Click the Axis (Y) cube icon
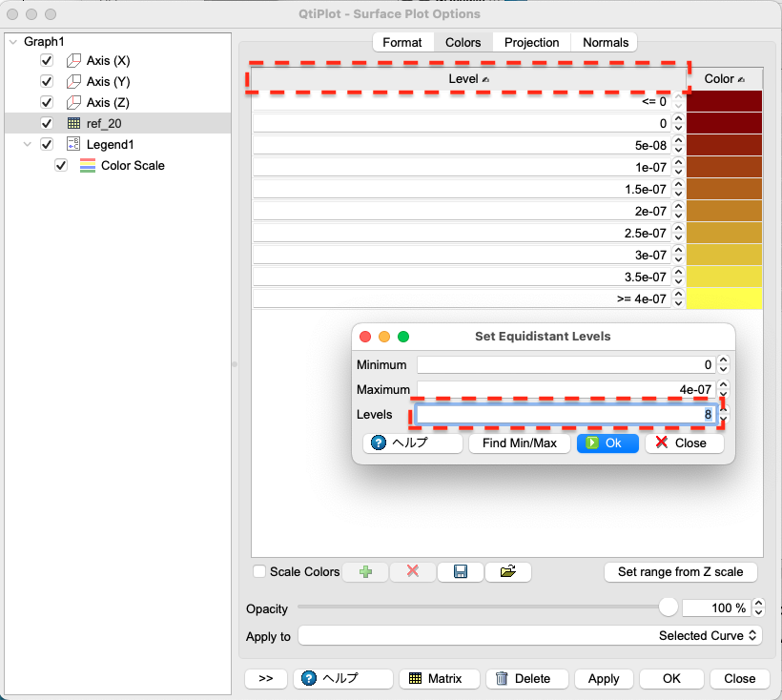782x700 pixels. 73,82
